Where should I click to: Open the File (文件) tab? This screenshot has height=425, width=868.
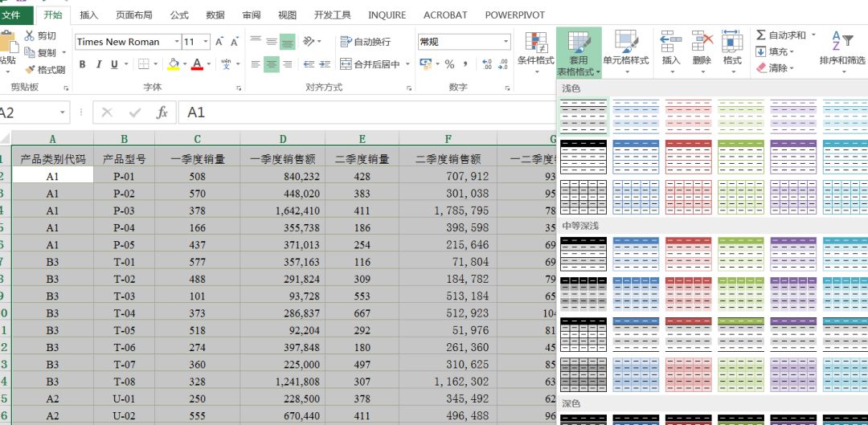point(12,15)
